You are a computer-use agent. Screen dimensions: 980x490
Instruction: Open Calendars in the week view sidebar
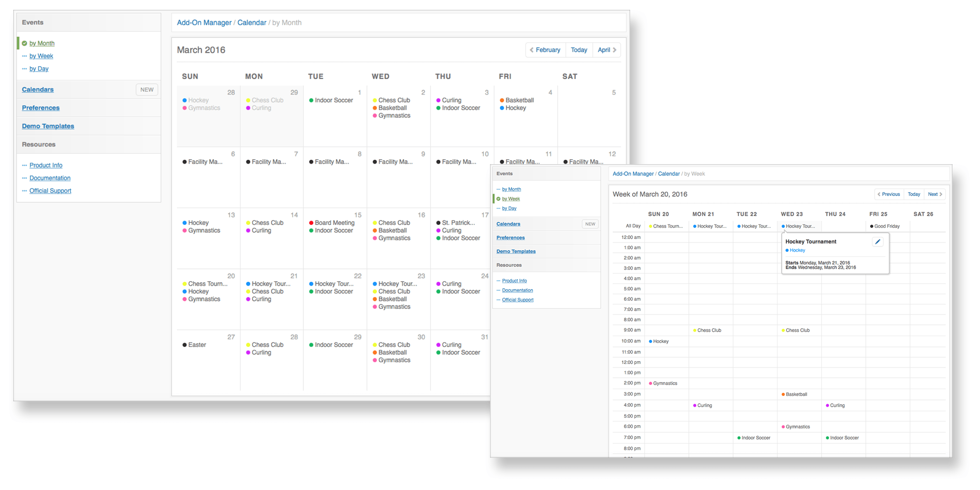508,224
